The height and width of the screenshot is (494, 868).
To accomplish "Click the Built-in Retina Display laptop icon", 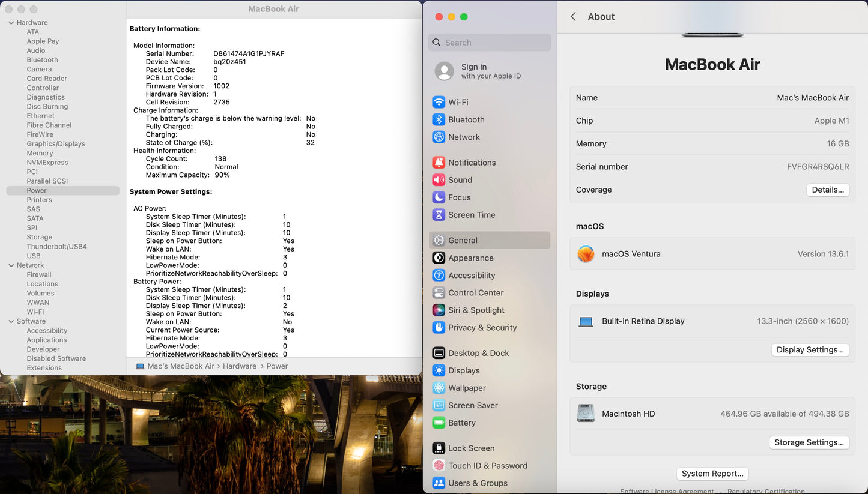I will click(x=586, y=322).
